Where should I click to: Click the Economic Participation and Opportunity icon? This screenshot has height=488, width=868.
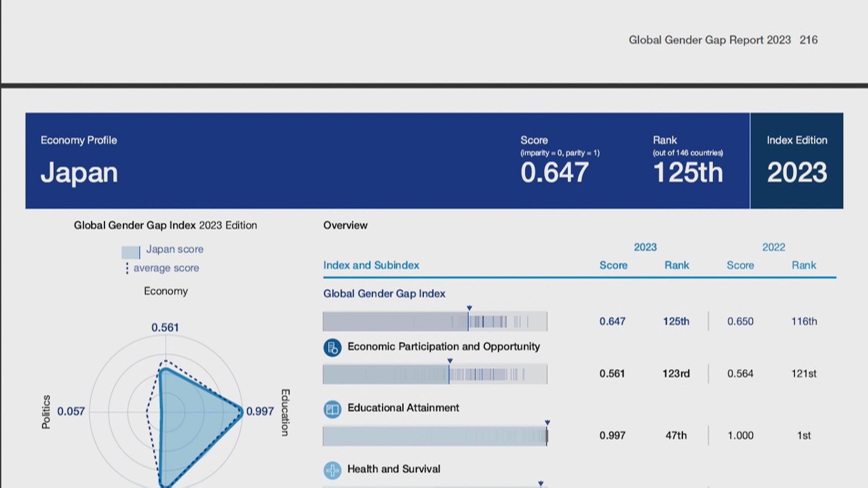(x=332, y=348)
